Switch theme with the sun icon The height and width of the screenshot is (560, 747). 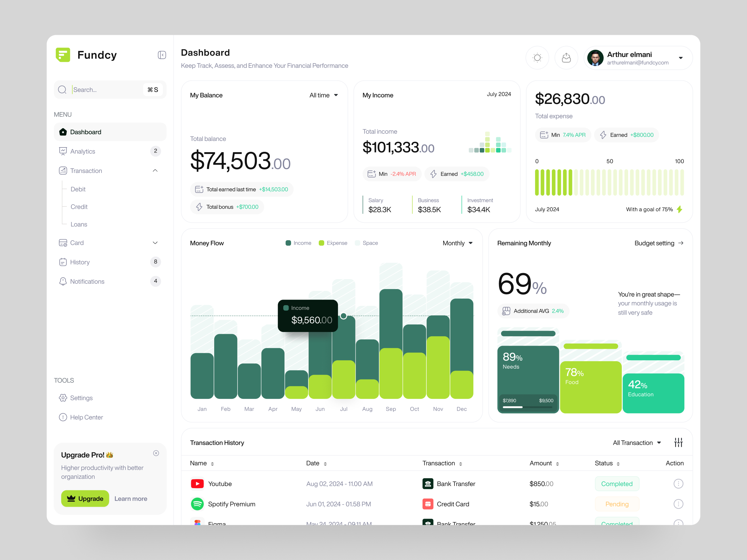(x=537, y=58)
